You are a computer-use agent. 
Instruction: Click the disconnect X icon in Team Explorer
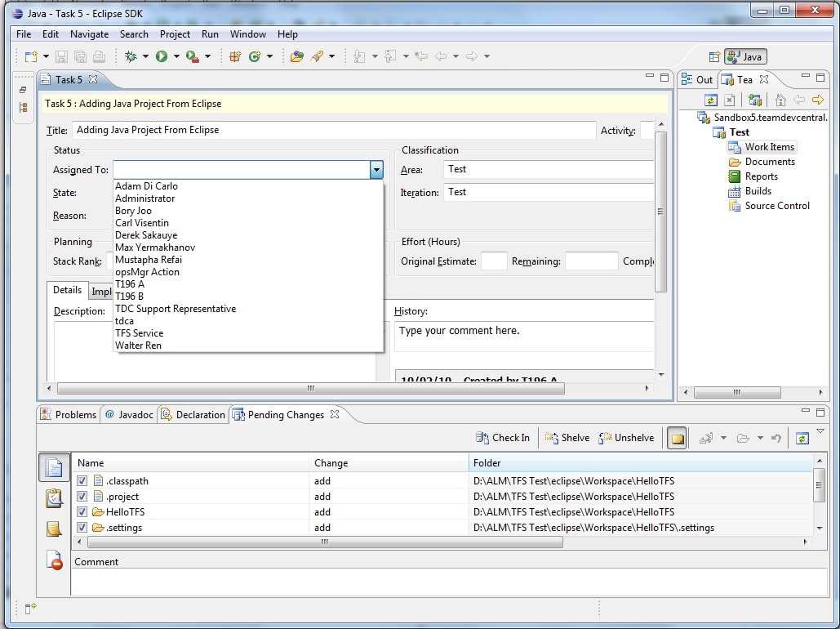[729, 100]
